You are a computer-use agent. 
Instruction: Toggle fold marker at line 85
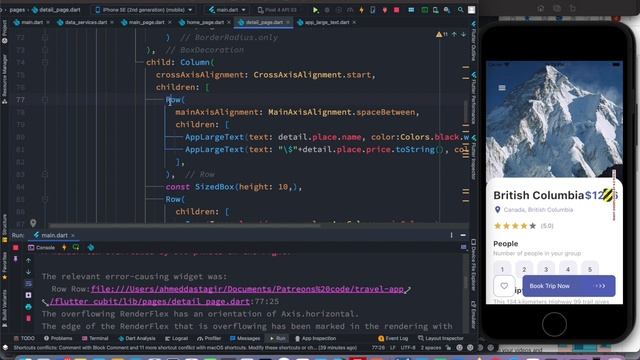tap(45, 199)
